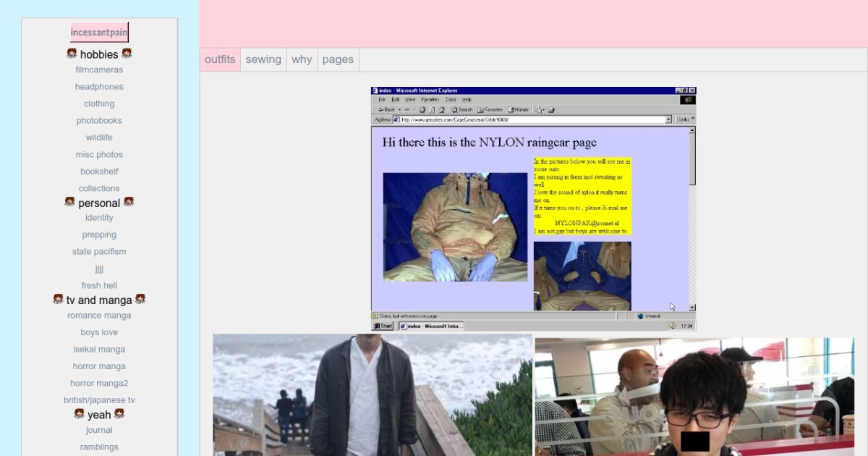Visit the state pacifism page link

tap(99, 252)
